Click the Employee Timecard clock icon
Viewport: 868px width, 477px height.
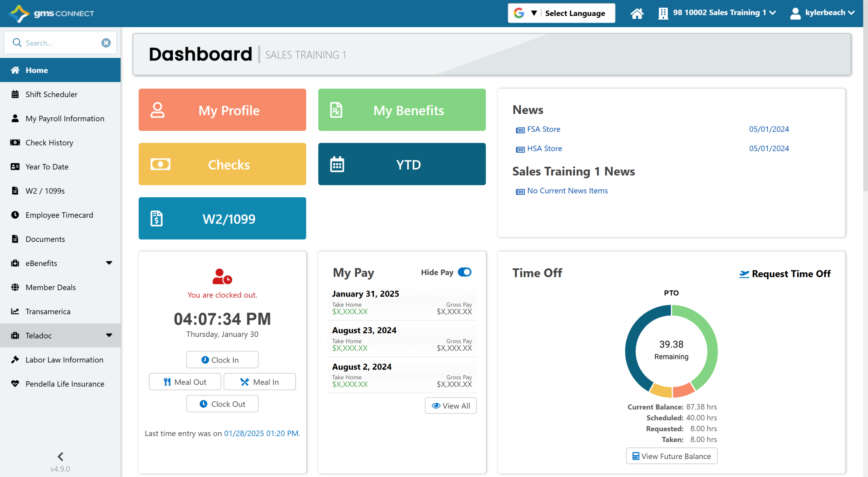click(15, 215)
